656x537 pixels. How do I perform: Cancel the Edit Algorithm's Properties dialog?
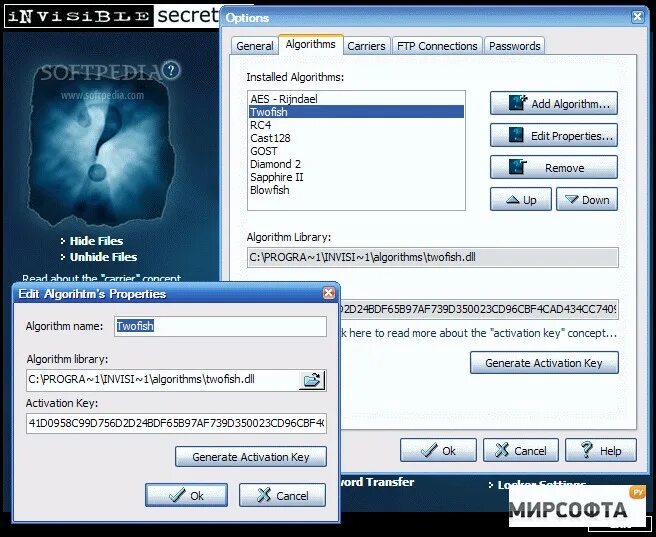282,495
